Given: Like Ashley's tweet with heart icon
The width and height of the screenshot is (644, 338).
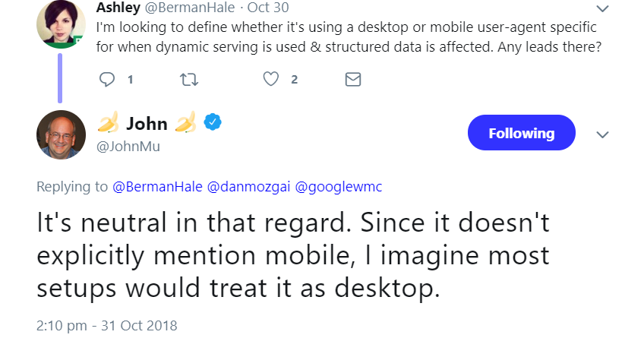Looking at the screenshot, I should [x=270, y=79].
